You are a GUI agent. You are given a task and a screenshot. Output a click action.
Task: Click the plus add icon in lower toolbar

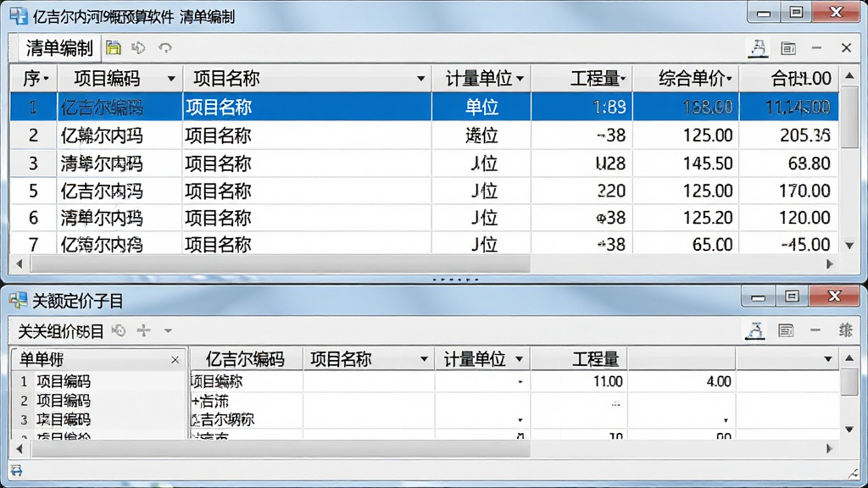coord(144,331)
